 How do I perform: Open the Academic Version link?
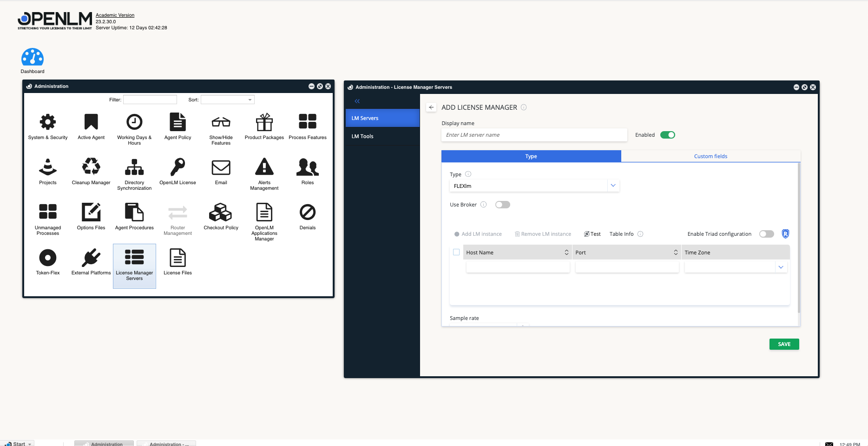(114, 14)
